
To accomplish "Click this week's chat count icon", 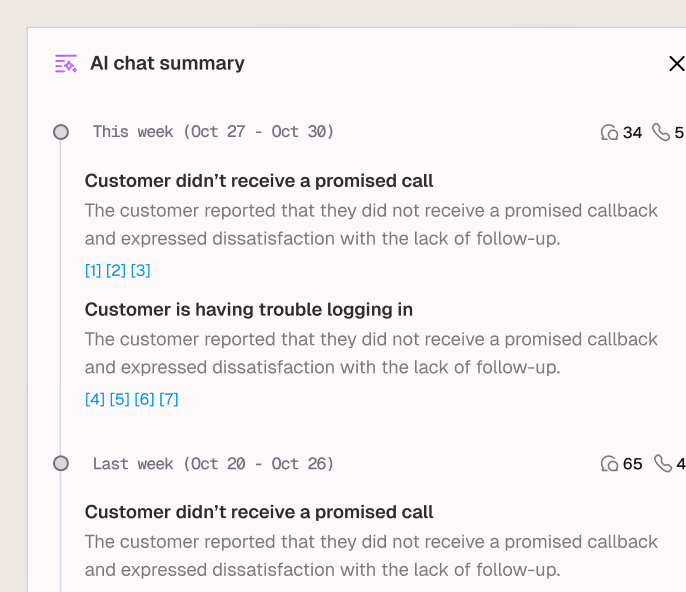I will pos(609,132).
